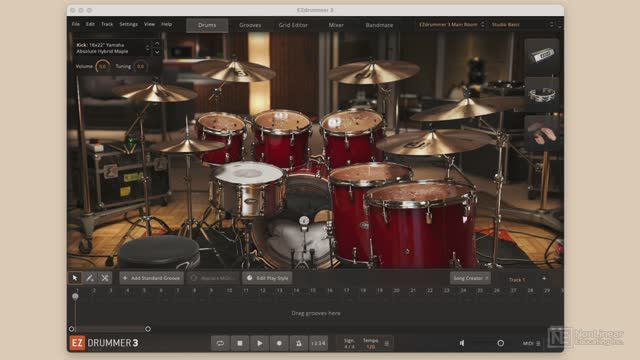Open the Edit menu
This screenshot has width=640, height=360.
[90, 24]
